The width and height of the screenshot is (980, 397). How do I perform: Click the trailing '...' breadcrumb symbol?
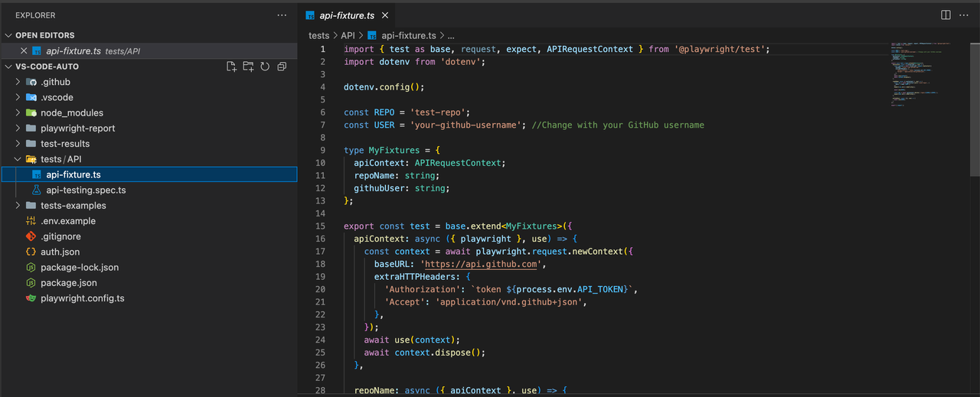coord(451,35)
